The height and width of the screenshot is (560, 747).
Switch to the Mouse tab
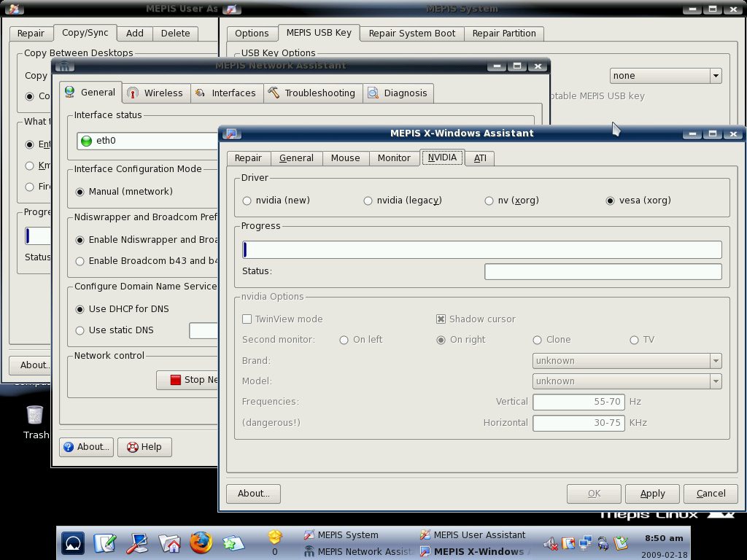tap(345, 158)
